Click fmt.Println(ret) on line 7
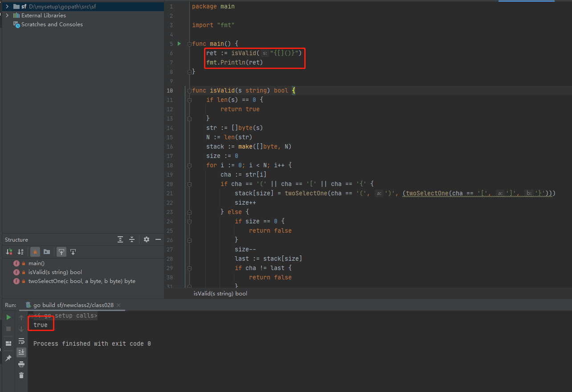572x392 pixels. [235, 62]
